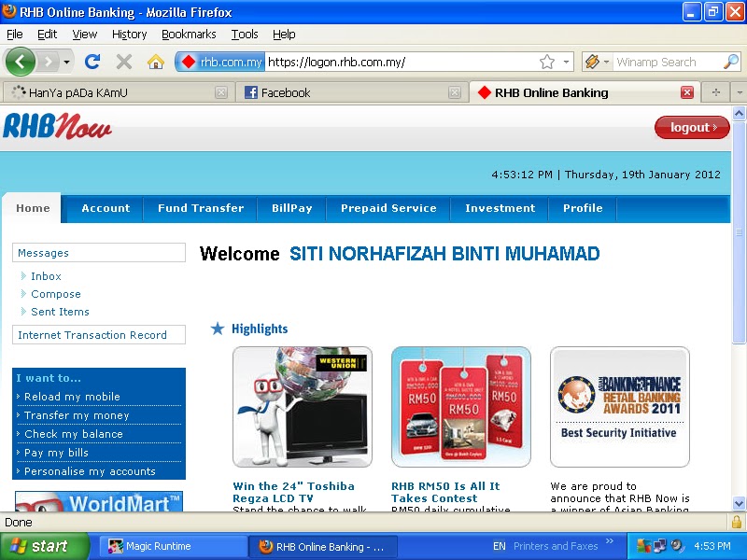Open the History menu
This screenshot has width=747, height=560.
(129, 35)
